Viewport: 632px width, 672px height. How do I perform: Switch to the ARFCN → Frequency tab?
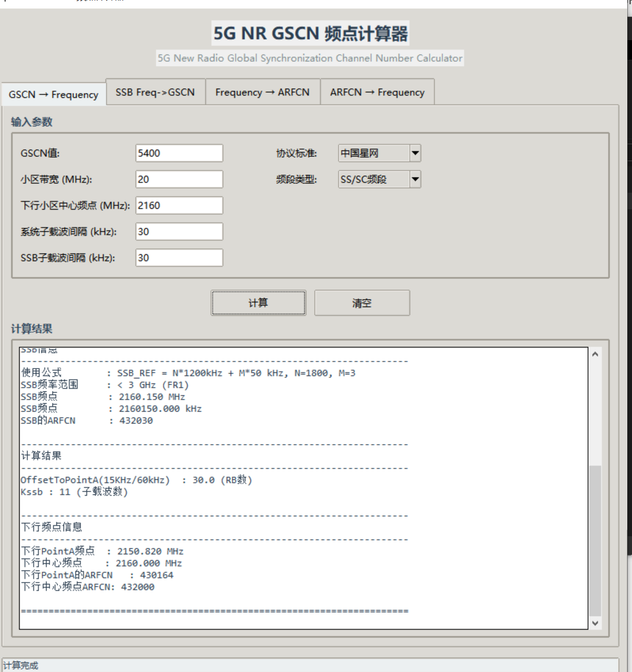point(377,91)
